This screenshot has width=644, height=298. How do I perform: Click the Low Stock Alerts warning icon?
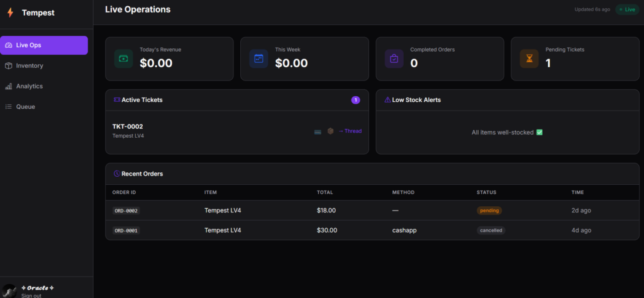coord(387,100)
